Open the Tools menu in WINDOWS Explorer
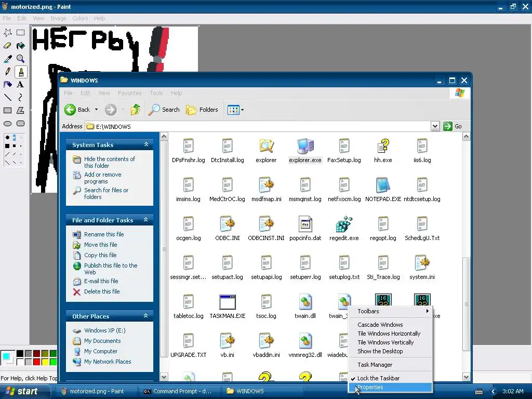532x399 pixels. 156,93
